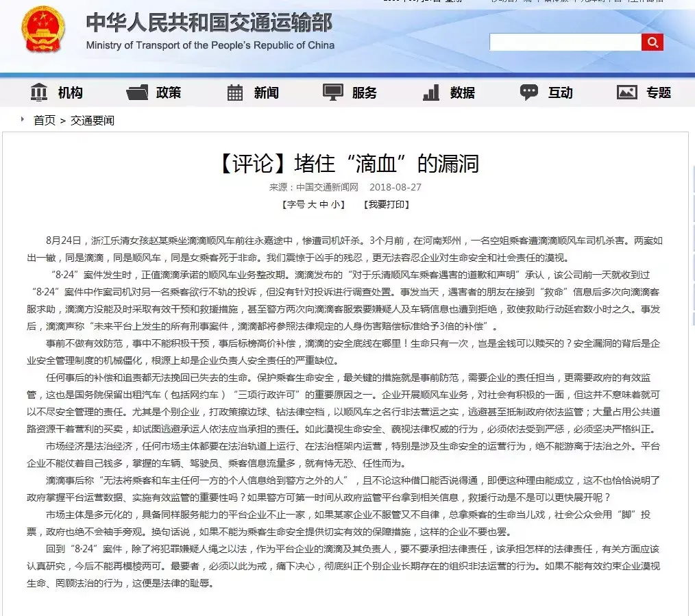Click the 互动 speech bubble icon
695x616 pixels.
[528, 93]
